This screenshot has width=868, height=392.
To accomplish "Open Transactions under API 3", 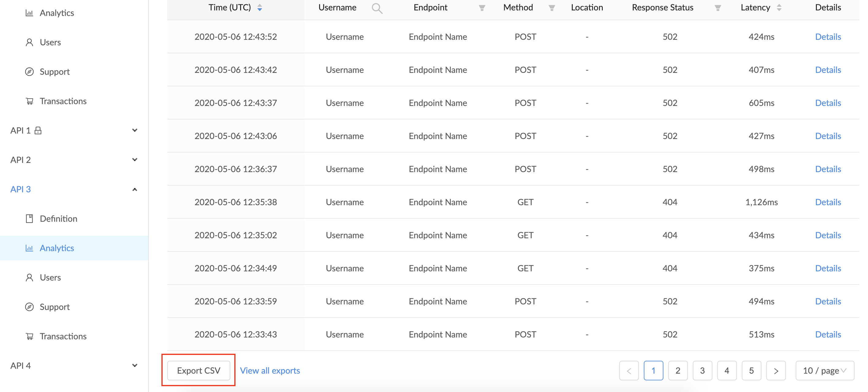I will pos(63,336).
